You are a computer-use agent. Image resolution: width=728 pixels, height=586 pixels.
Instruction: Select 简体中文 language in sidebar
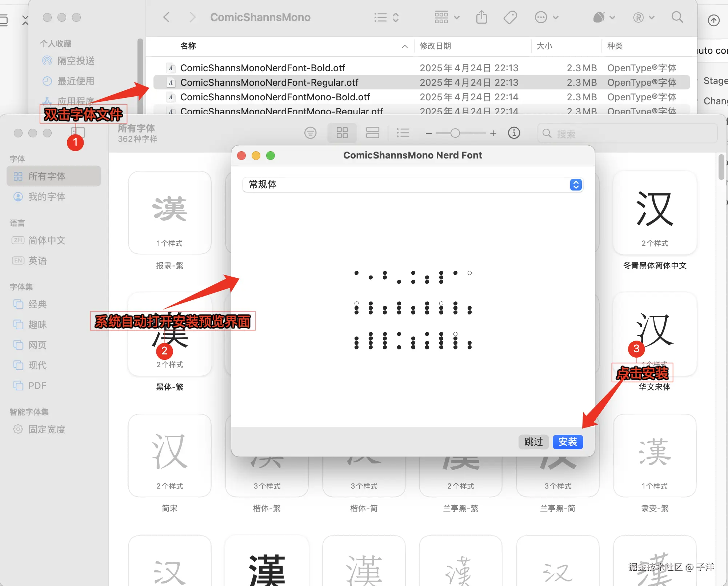(47, 240)
